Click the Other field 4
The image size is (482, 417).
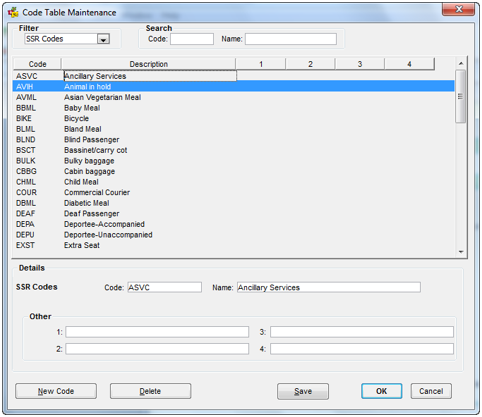coord(362,349)
